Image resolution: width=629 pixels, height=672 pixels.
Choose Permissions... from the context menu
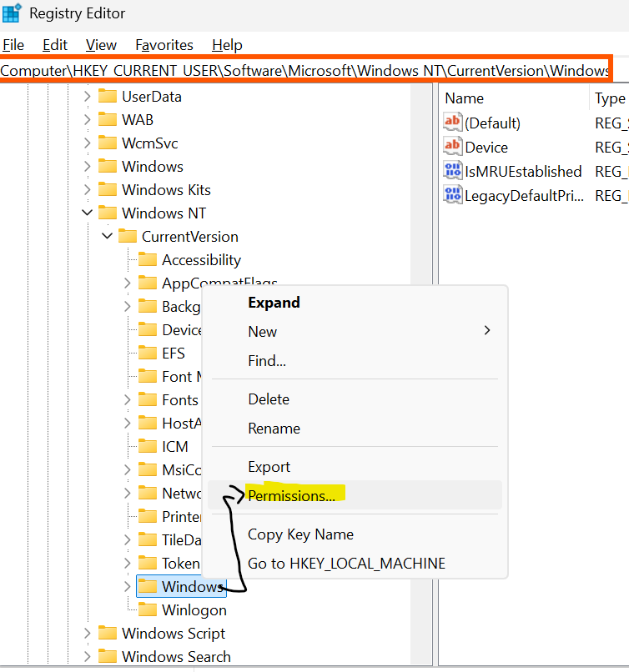pos(355,495)
